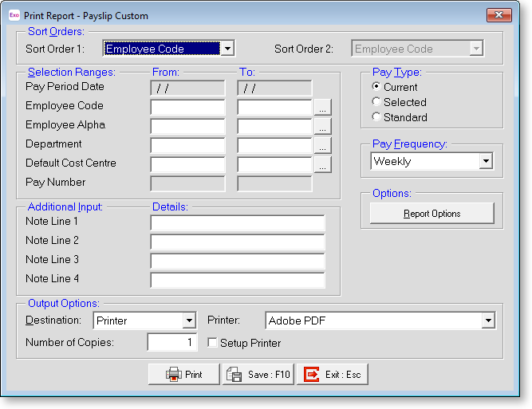Open Employee Alpha lookup ellipsis button
Viewport: 532px width, 409px height.
322,126
